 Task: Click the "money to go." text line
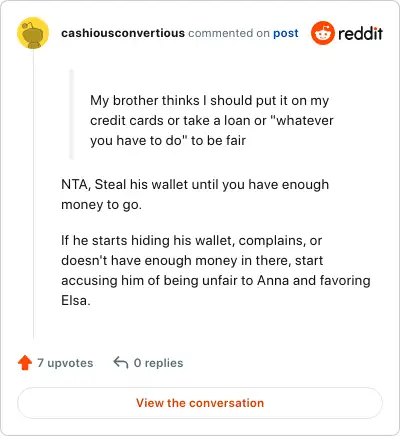[x=102, y=205]
